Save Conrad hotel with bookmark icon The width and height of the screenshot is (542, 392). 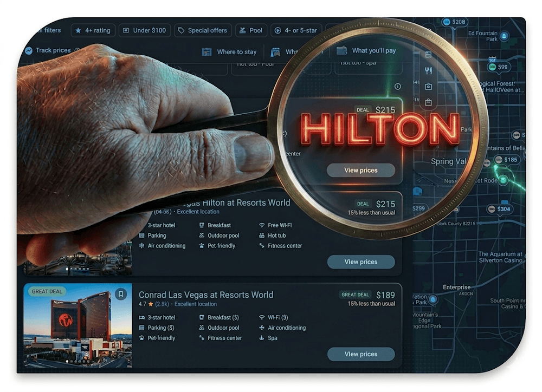[x=121, y=294]
